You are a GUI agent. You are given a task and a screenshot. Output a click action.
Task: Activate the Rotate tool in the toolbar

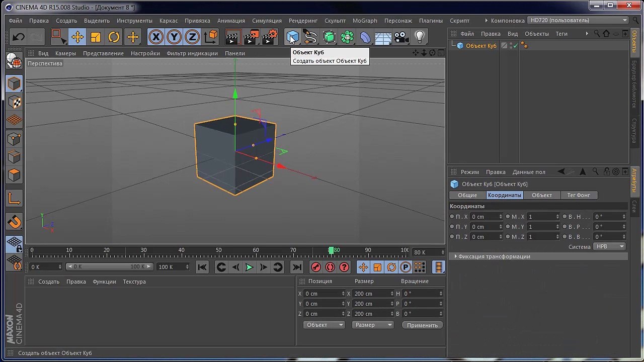point(114,37)
